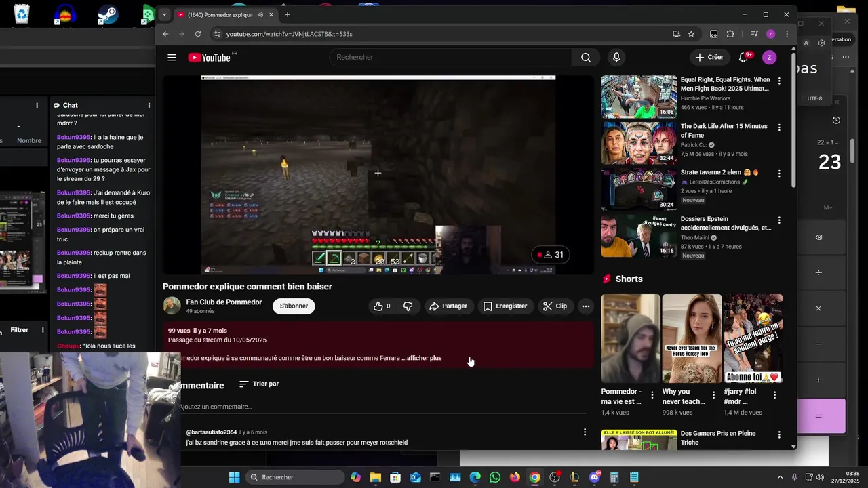Open the Why you never teach Short
This screenshot has height=488, width=868.
[x=692, y=339]
